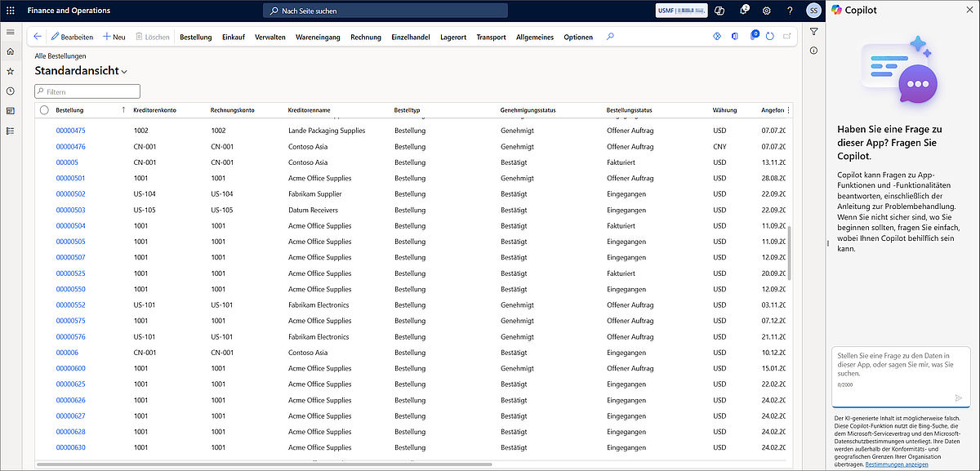Open the filter pane funnel icon
The image size is (980, 471).
[814, 31]
